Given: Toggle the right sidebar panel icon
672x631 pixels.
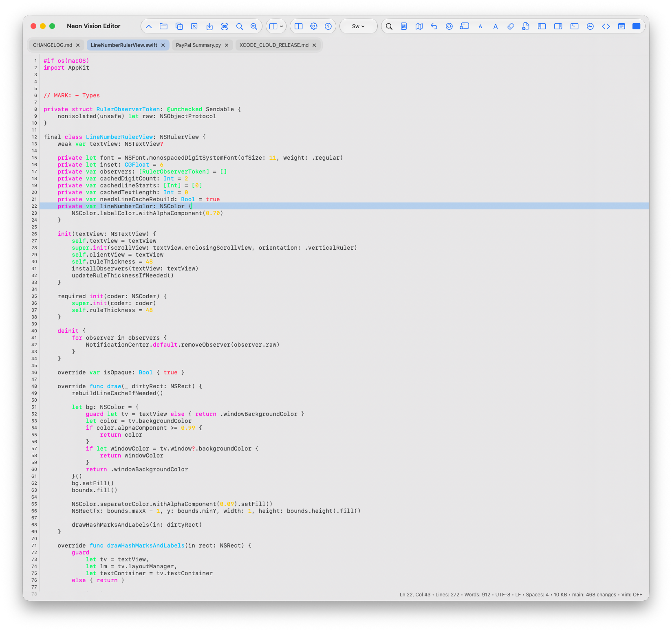Looking at the screenshot, I should coord(558,26).
